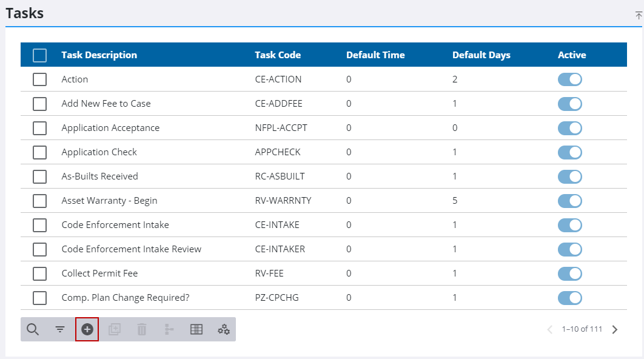Sort by Task Description column header
The width and height of the screenshot is (644, 359).
(99, 55)
